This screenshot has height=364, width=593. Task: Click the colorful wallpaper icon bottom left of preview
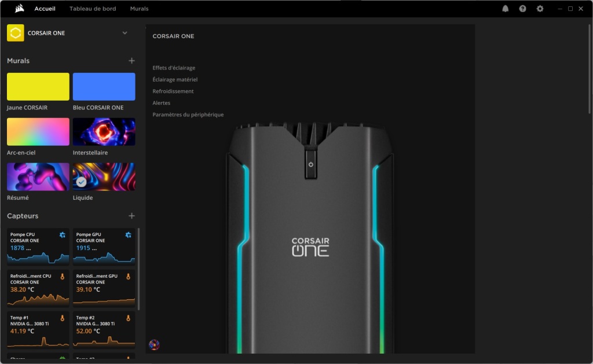[x=153, y=344]
